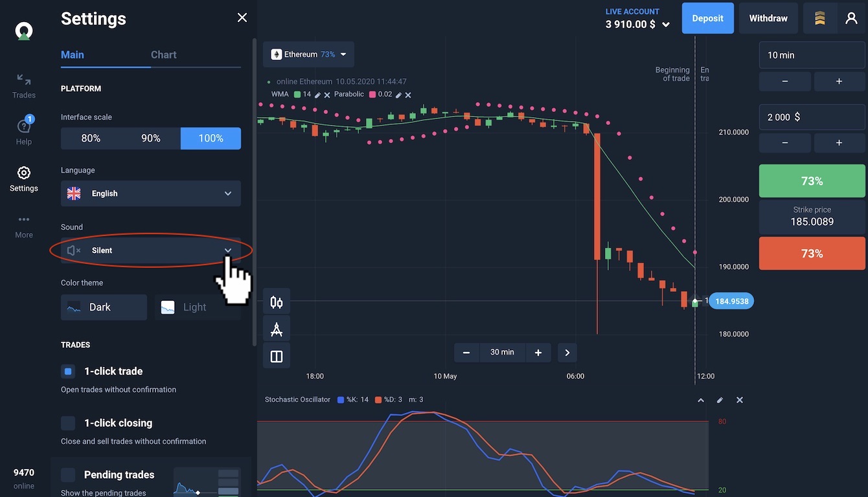Expand the Sound dropdown set to Silent
The width and height of the screenshot is (868, 497).
coord(150,250)
